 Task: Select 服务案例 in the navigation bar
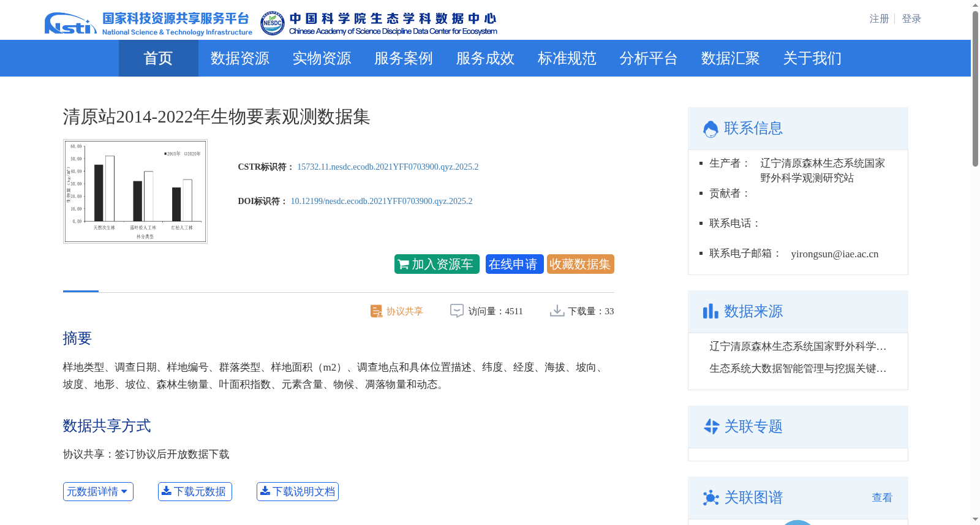pos(403,58)
